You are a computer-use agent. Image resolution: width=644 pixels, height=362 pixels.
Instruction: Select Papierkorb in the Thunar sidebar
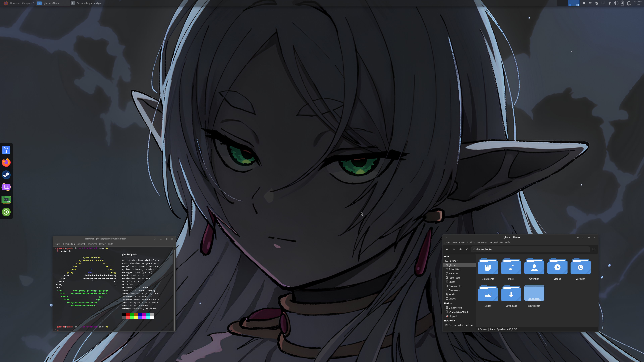(454, 278)
